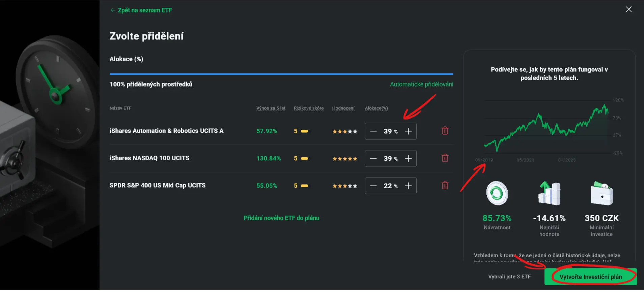Screen dimensions: 644x292
Task: Click the Minimální investice wallet icon
Action: coord(601,193)
